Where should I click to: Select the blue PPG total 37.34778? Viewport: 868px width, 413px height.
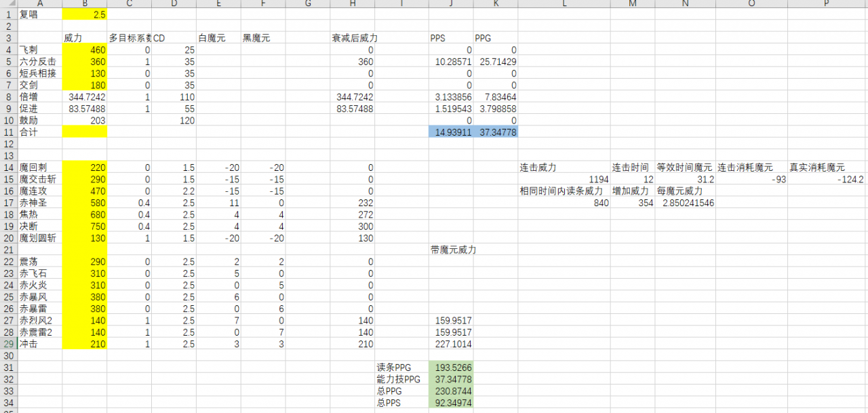(x=496, y=132)
